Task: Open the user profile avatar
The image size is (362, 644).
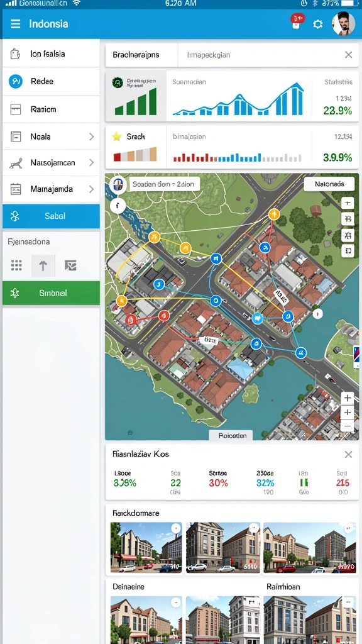Action: pos(343,23)
